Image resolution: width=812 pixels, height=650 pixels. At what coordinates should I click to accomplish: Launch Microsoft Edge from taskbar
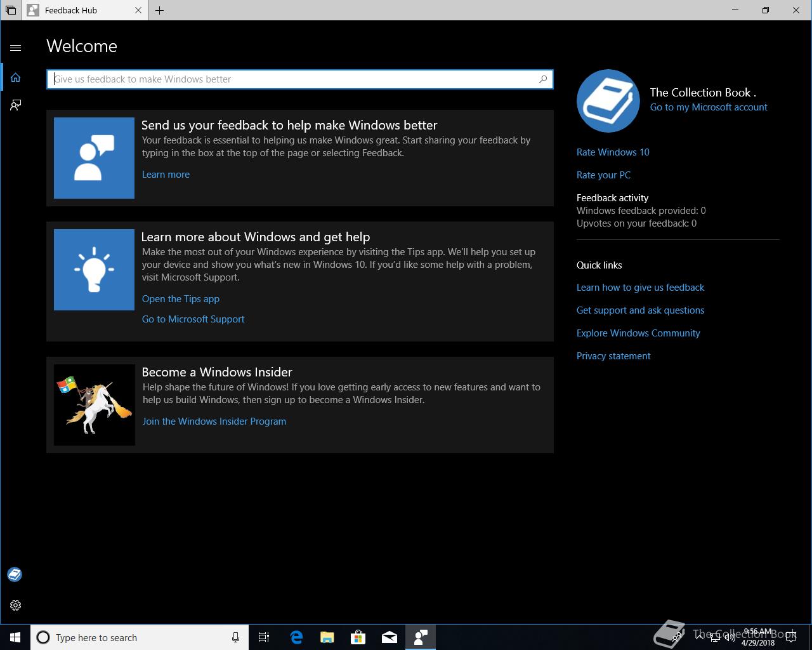pyautogui.click(x=296, y=637)
